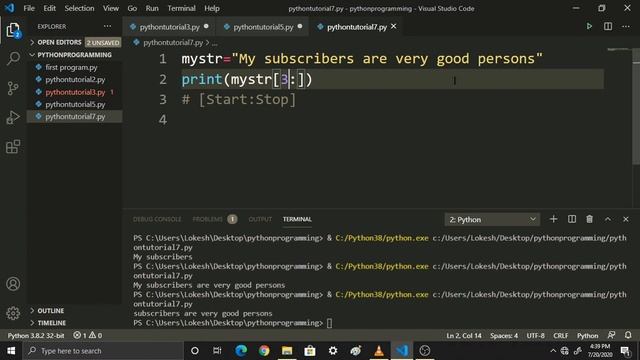Close the pythontutorial7.py tab
The width and height of the screenshot is (640, 360).
coord(393,26)
